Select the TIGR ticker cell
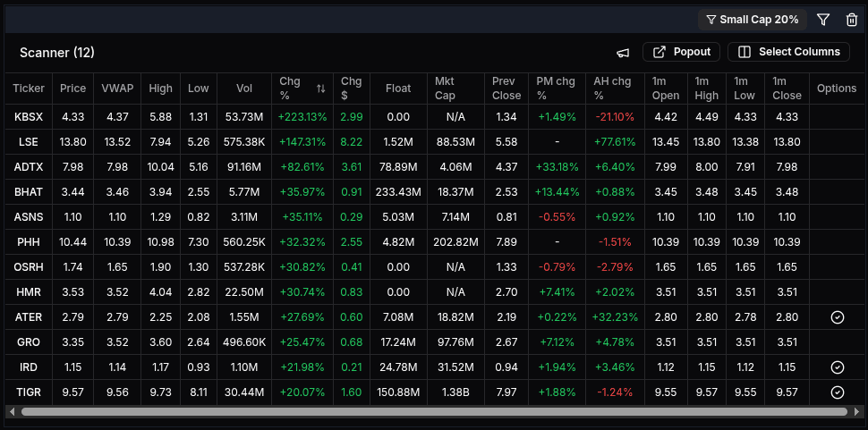868x430 pixels. pyautogui.click(x=29, y=392)
